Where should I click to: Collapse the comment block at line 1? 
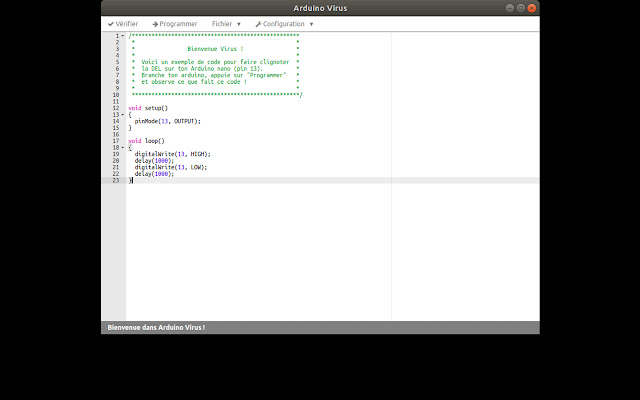tap(123, 35)
